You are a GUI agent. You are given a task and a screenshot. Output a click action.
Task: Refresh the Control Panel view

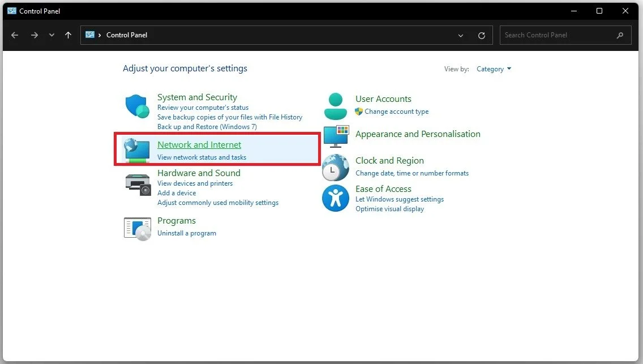pyautogui.click(x=482, y=36)
